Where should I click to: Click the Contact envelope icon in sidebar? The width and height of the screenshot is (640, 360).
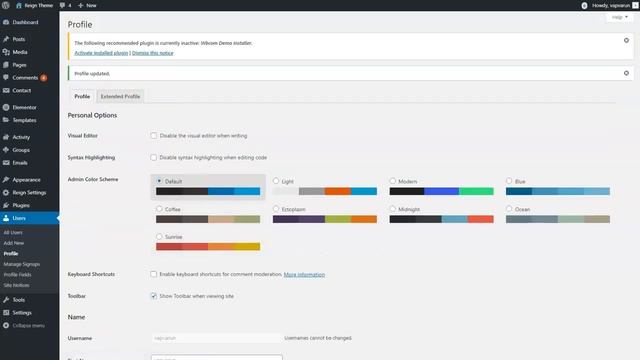[x=6, y=90]
